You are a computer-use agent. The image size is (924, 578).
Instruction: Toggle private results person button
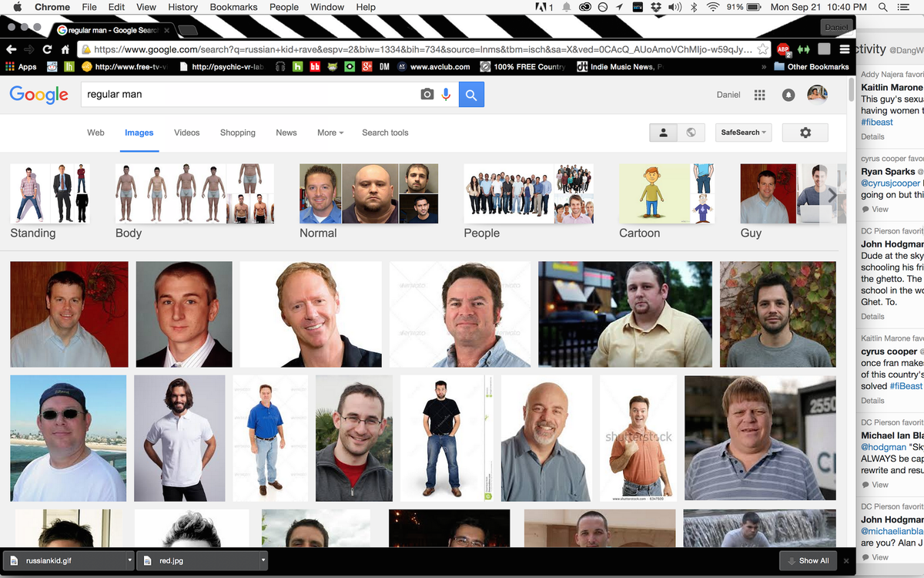tap(664, 133)
